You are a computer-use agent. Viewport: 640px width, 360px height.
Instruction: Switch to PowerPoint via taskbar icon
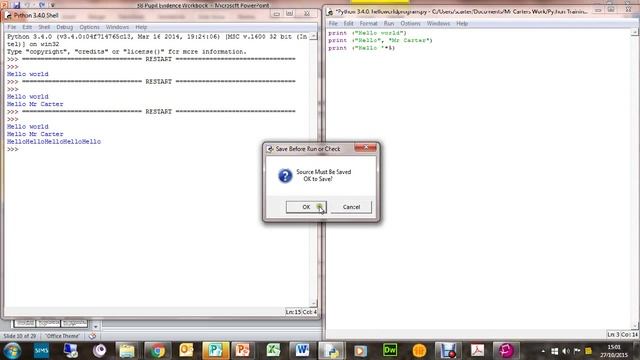click(x=242, y=351)
